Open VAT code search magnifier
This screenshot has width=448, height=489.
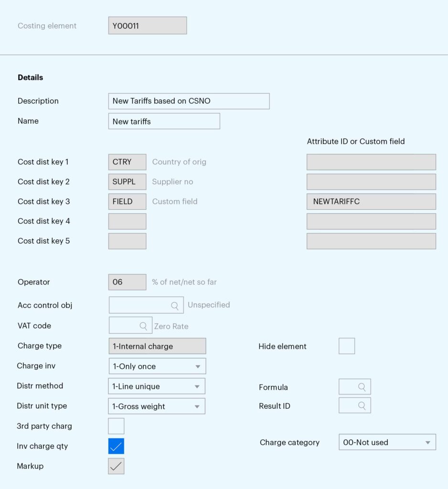tap(143, 326)
